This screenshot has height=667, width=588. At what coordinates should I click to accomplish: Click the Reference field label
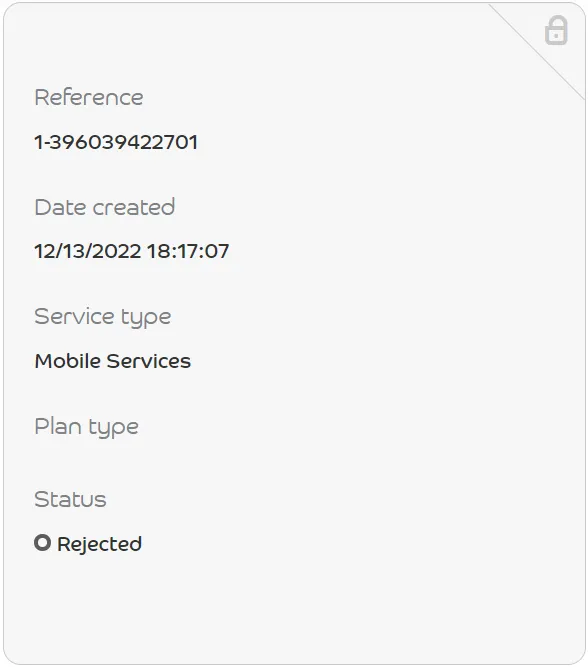coord(88,97)
